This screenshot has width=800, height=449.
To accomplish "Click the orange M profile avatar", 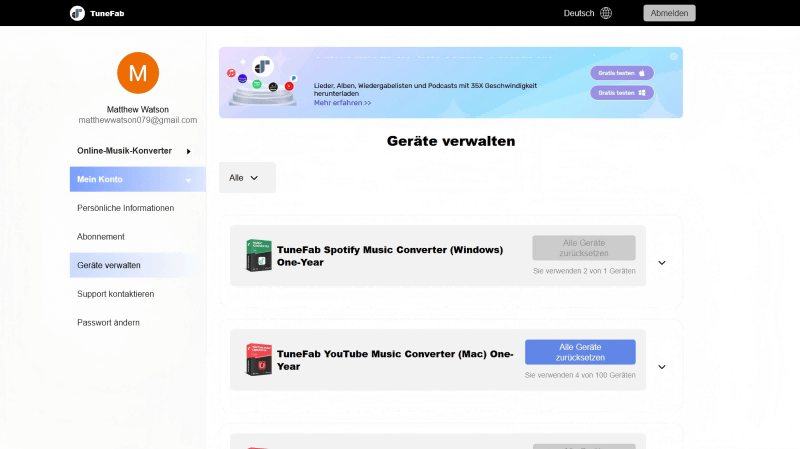I will tap(138, 73).
